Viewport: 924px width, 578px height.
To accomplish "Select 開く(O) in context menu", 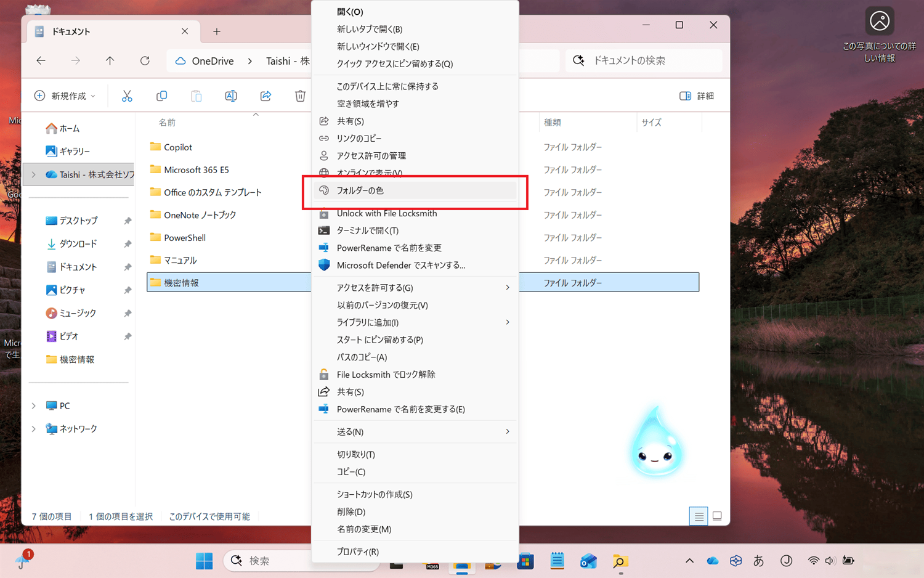I will (x=415, y=12).
